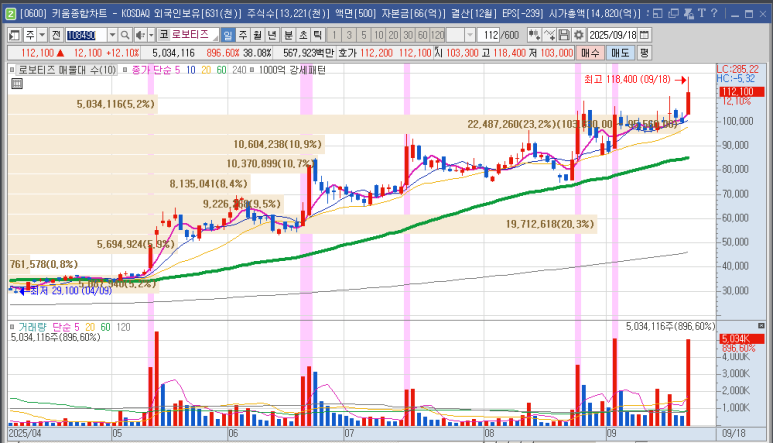Select moving average period 240 label
773x443 pixels.
(x=239, y=70)
